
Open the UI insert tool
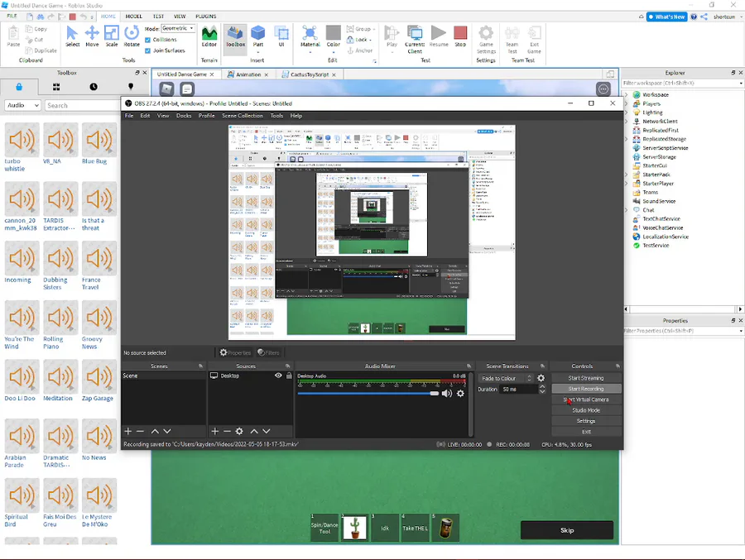281,37
